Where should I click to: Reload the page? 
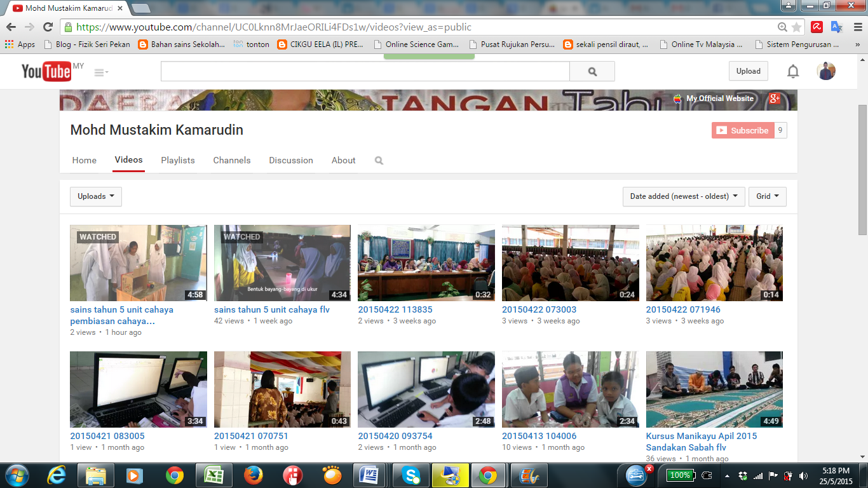coord(48,27)
